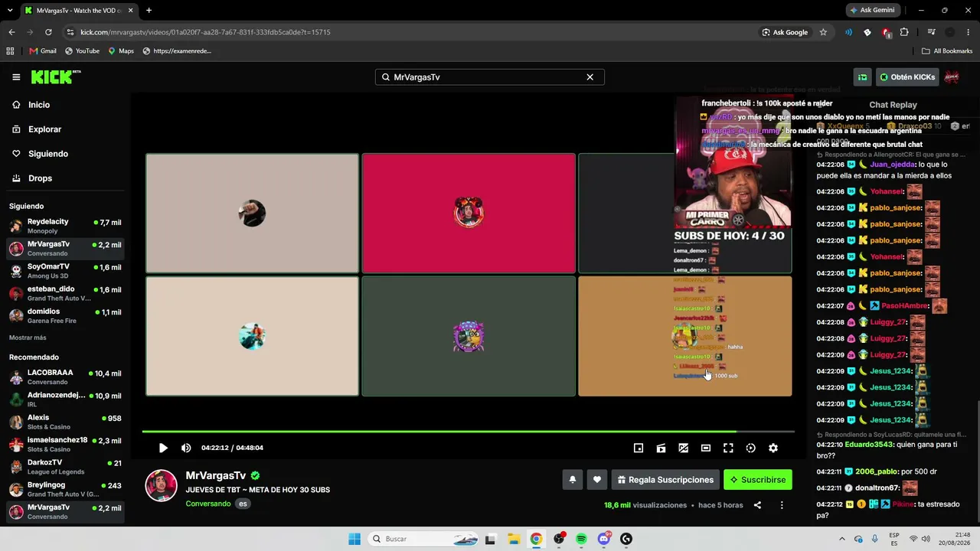Click the MrVargasTv search field

point(490,77)
